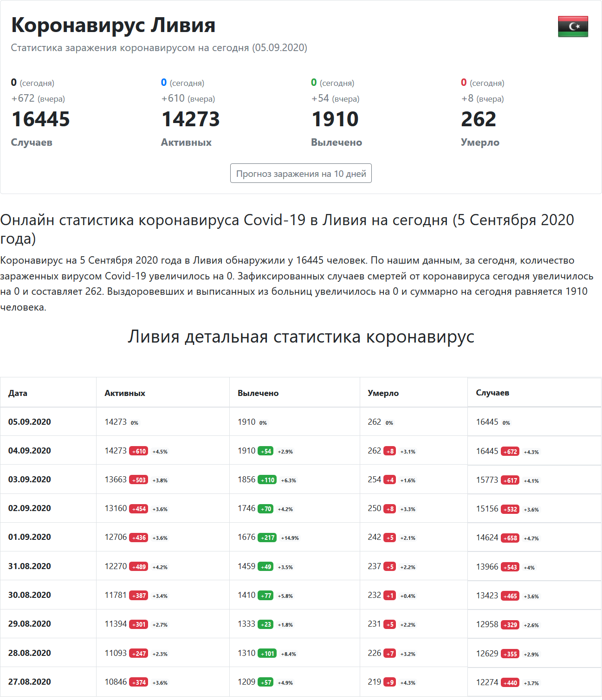Click the green +77 recovered badge

tap(265, 596)
